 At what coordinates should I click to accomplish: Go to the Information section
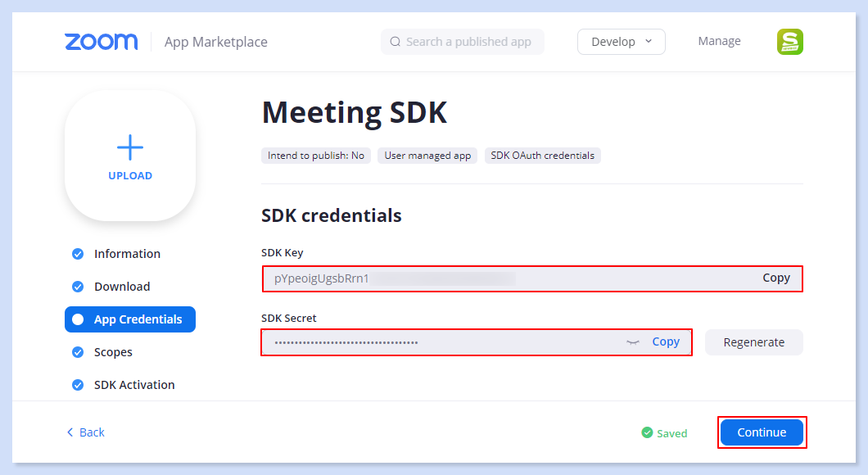(x=127, y=254)
